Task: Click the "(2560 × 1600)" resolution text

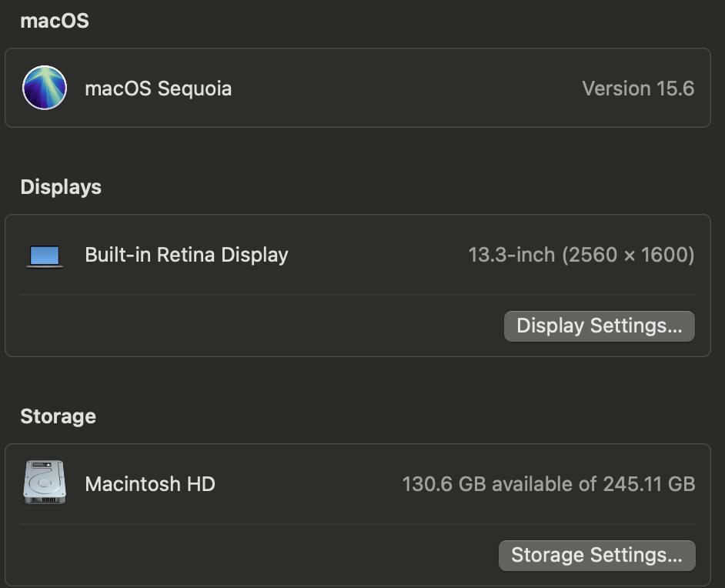Action: [x=628, y=255]
